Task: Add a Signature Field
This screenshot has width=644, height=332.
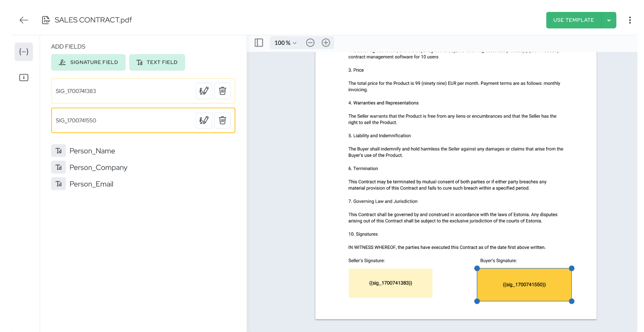Action: (x=88, y=62)
